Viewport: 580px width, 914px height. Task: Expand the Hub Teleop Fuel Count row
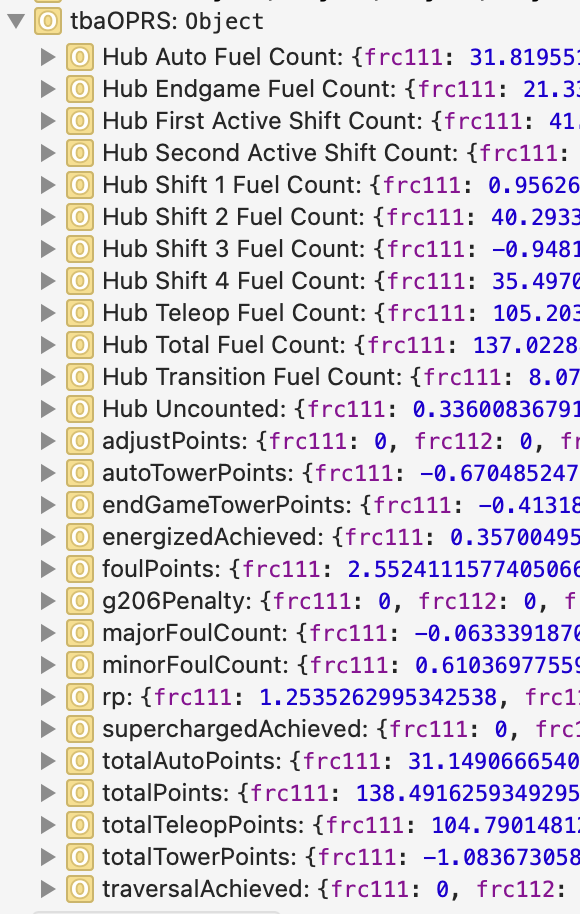pos(48,313)
